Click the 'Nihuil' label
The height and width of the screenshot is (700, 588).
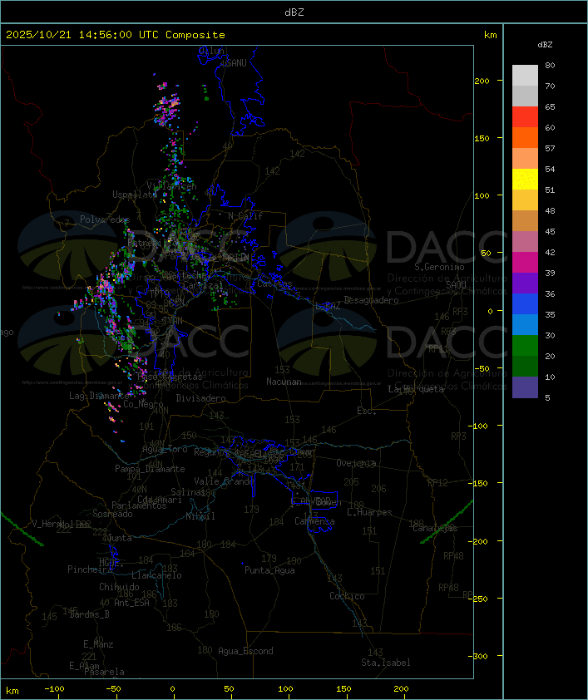200,516
